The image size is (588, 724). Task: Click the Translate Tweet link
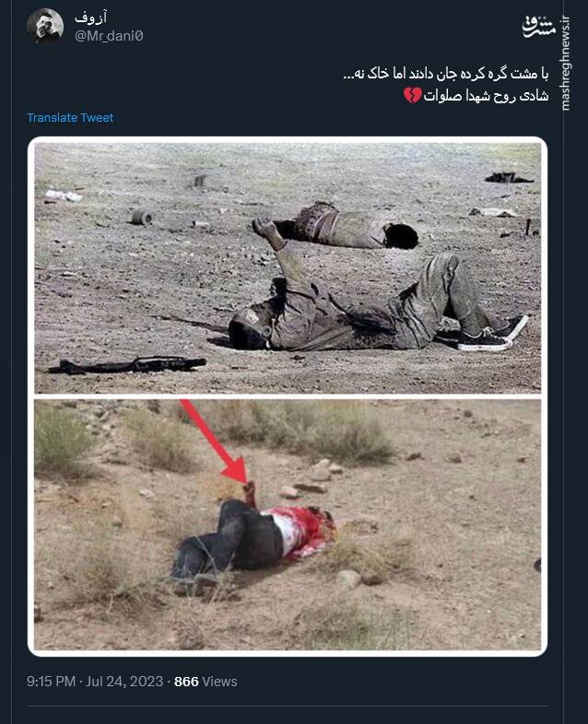(x=70, y=118)
